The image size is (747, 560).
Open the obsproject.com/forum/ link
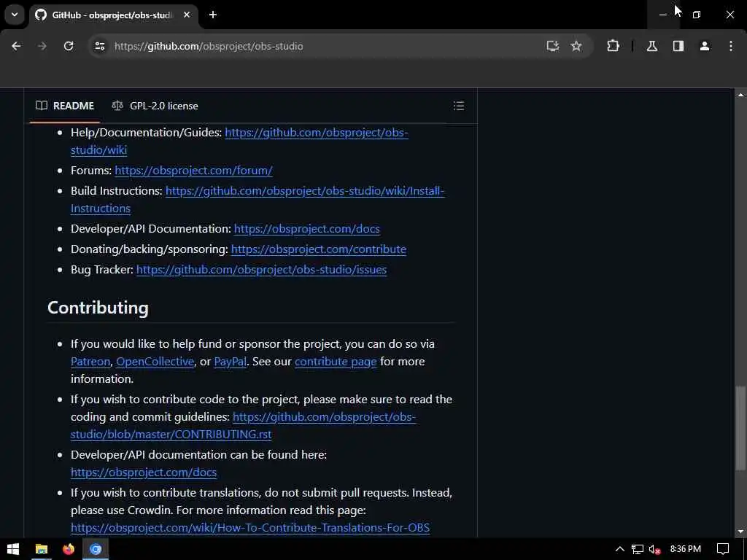[193, 170]
